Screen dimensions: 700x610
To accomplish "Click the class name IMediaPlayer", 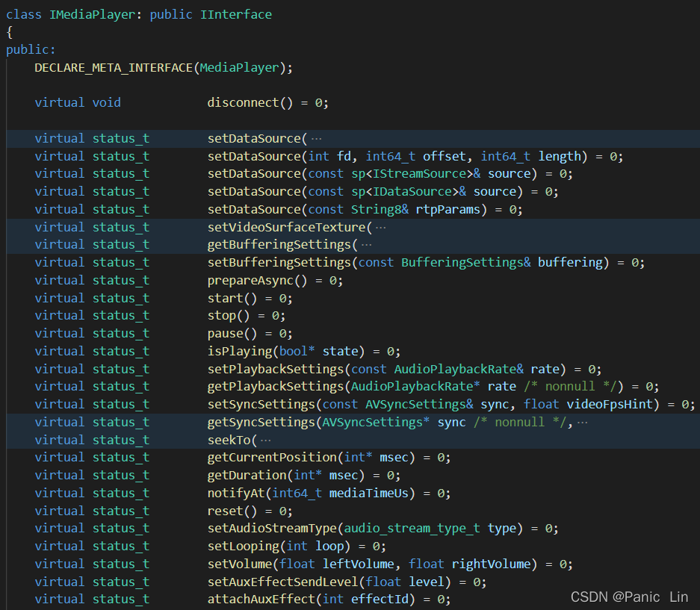I will pyautogui.click(x=93, y=15).
